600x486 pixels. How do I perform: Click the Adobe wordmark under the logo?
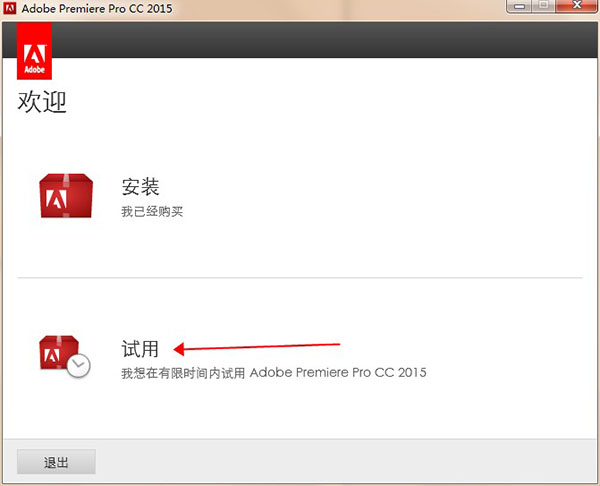(35, 70)
